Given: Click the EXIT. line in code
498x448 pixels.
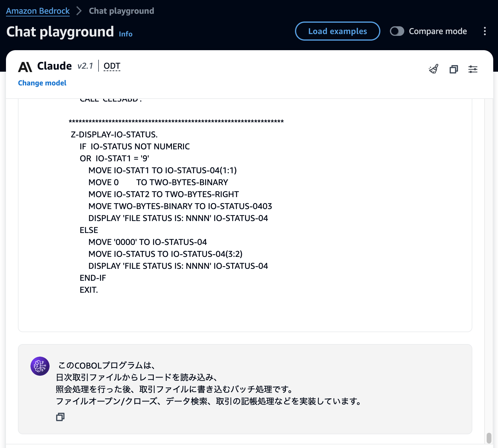Looking at the screenshot, I should (89, 290).
